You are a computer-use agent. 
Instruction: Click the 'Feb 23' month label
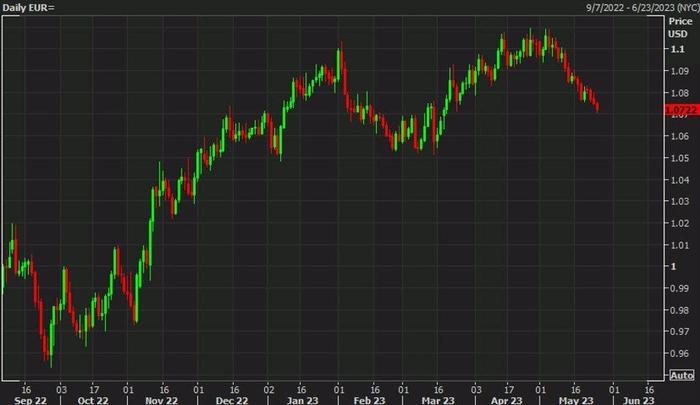tap(369, 400)
